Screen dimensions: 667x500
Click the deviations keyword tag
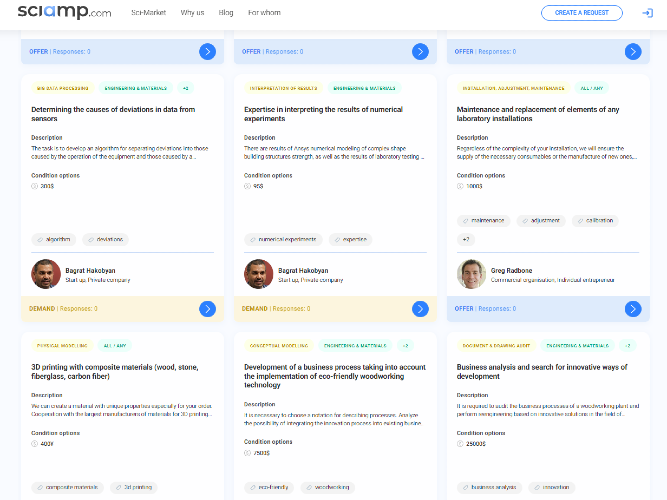point(105,240)
